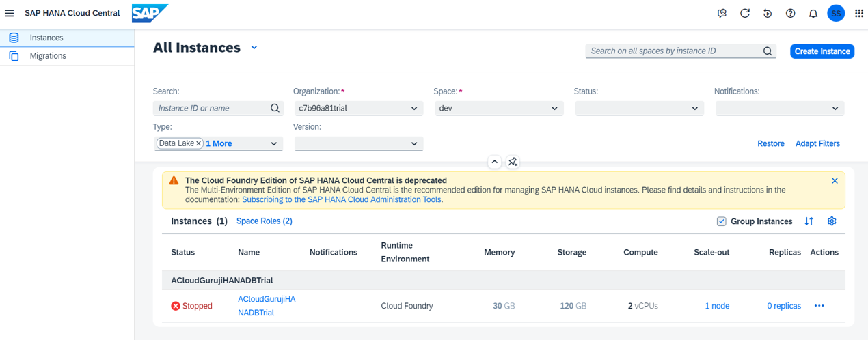
Task: Click the Instance ID or name search field
Action: click(212, 109)
